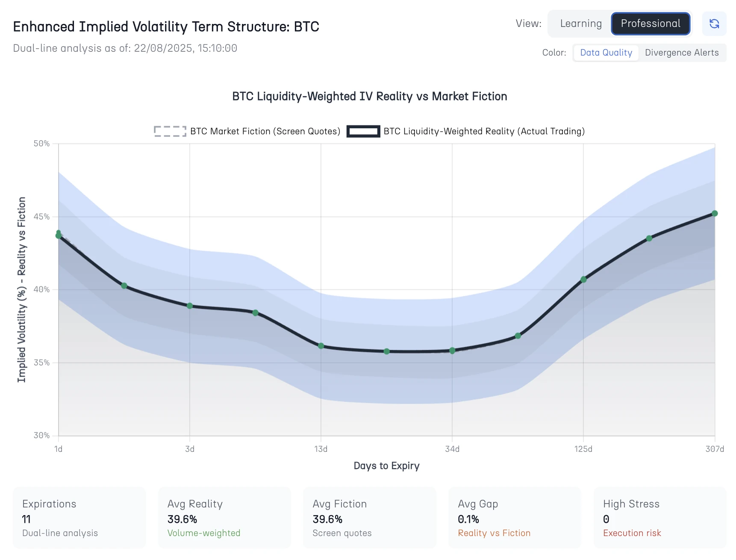This screenshot has height=560, width=736.
Task: Click the Avg Fiction stat card
Action: point(370,518)
